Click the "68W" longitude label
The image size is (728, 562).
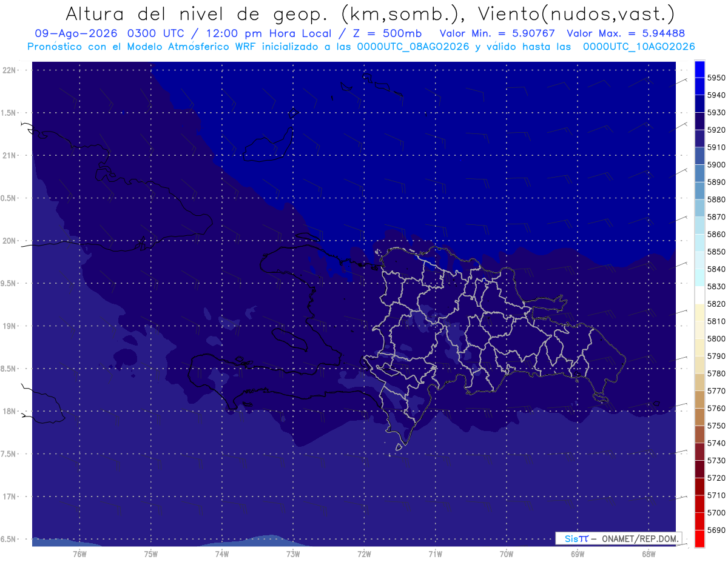649,554
